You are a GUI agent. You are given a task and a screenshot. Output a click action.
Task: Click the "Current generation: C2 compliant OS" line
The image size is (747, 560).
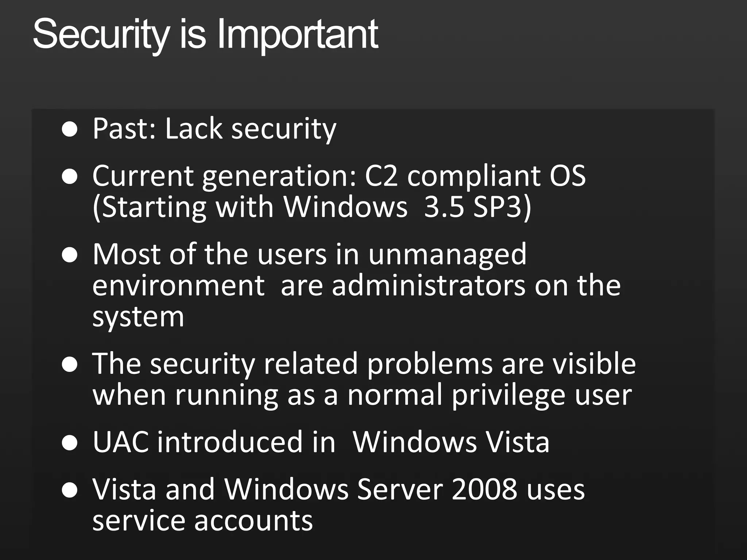click(338, 176)
